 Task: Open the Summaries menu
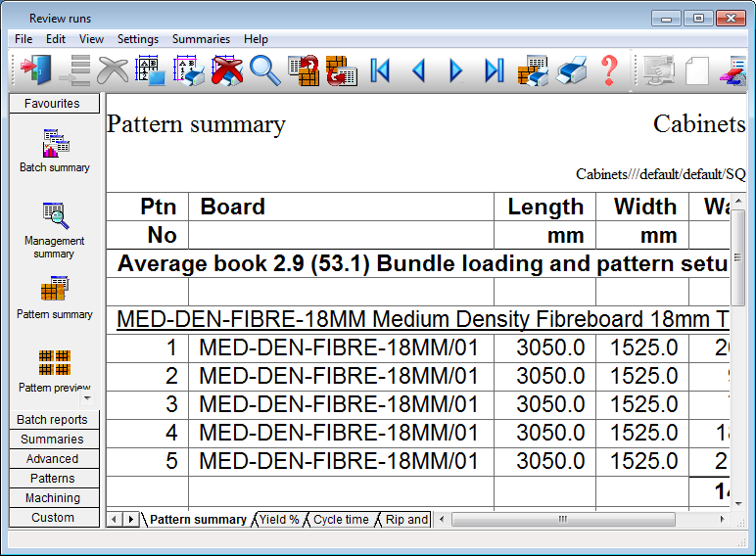click(201, 39)
